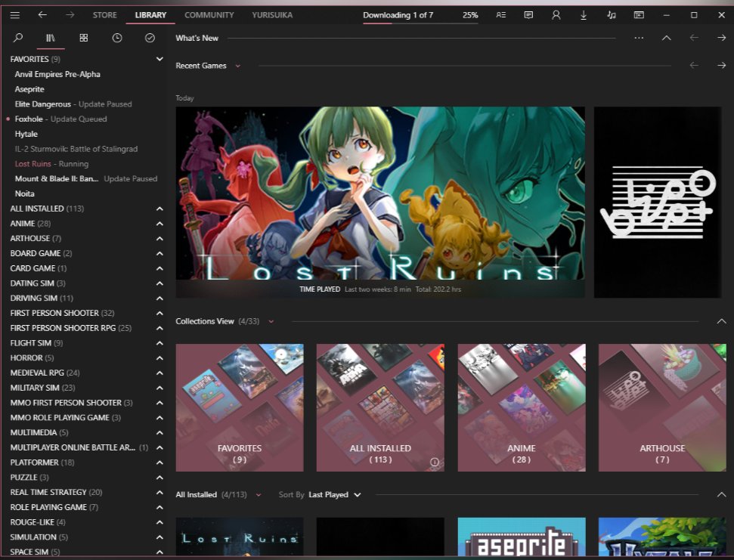Click the info icon on All Installed card
This screenshot has height=560, width=734.
coord(435,463)
